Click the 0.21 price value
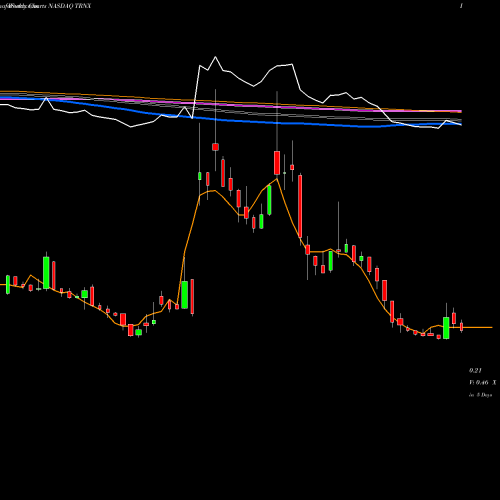Viewport: 500px width, 500px height. [475, 370]
